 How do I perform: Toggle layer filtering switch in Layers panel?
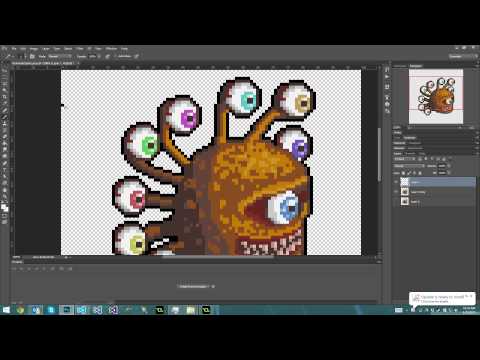pyautogui.click(x=451, y=158)
